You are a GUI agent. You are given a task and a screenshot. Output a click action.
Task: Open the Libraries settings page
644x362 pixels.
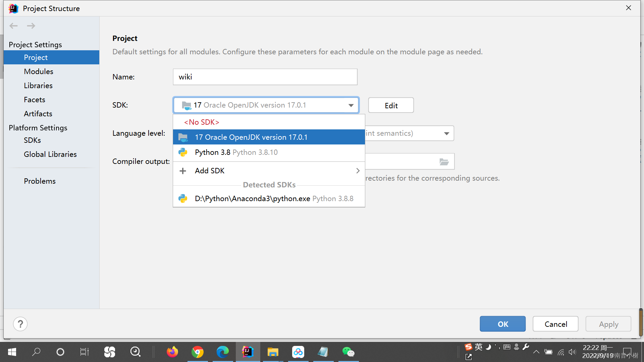(38, 85)
